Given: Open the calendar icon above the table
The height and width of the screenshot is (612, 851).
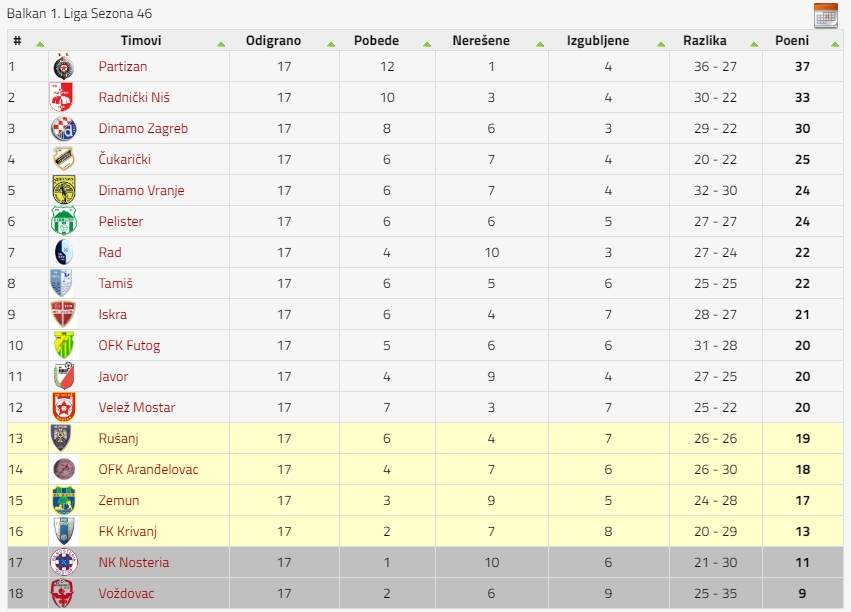Looking at the screenshot, I should (825, 15).
